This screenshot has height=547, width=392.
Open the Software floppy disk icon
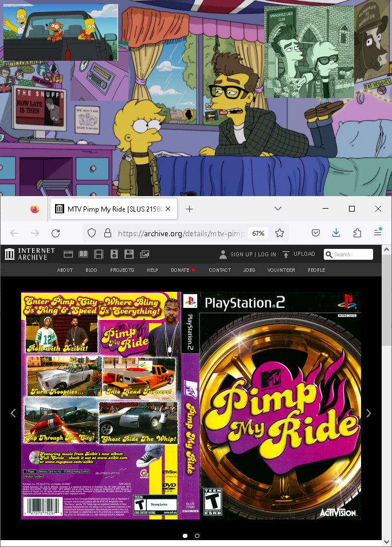129,254
